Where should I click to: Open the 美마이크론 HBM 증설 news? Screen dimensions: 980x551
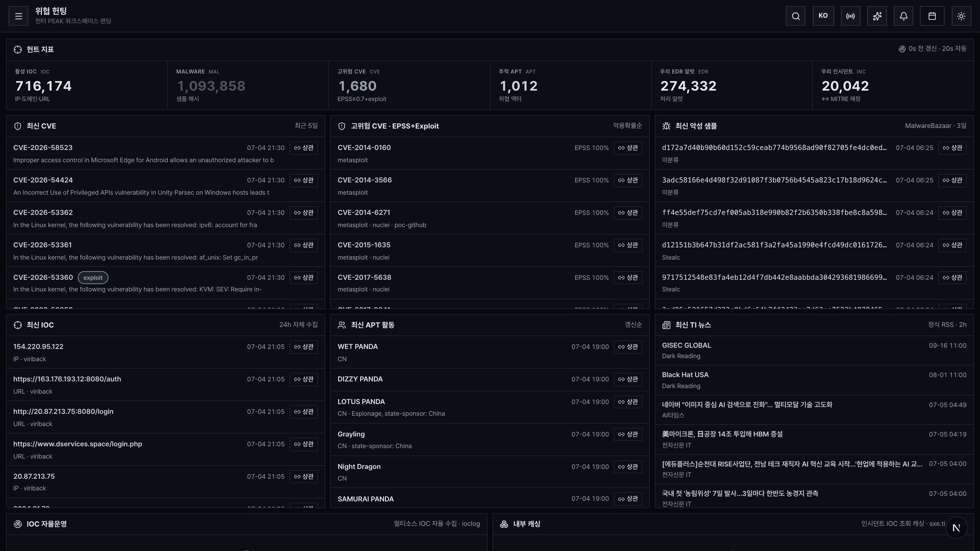click(x=814, y=440)
